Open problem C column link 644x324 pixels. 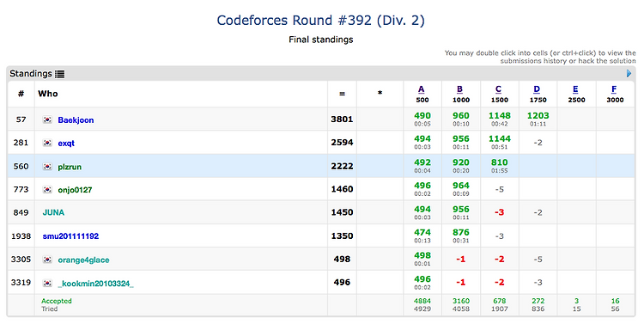[499, 89]
